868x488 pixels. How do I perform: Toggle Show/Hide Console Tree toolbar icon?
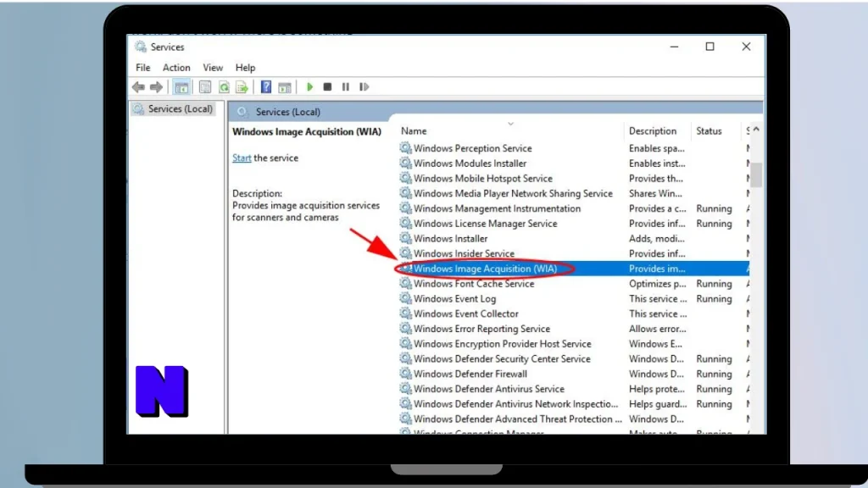pos(181,87)
